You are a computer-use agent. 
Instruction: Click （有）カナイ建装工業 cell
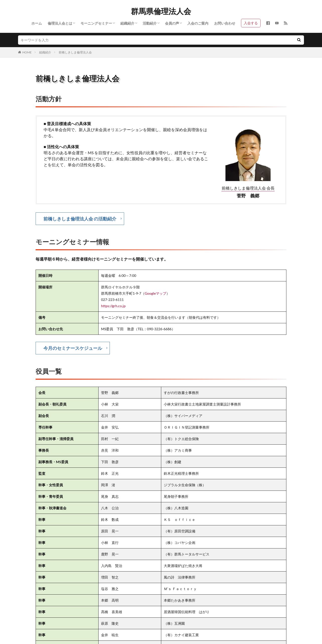pos(224,635)
